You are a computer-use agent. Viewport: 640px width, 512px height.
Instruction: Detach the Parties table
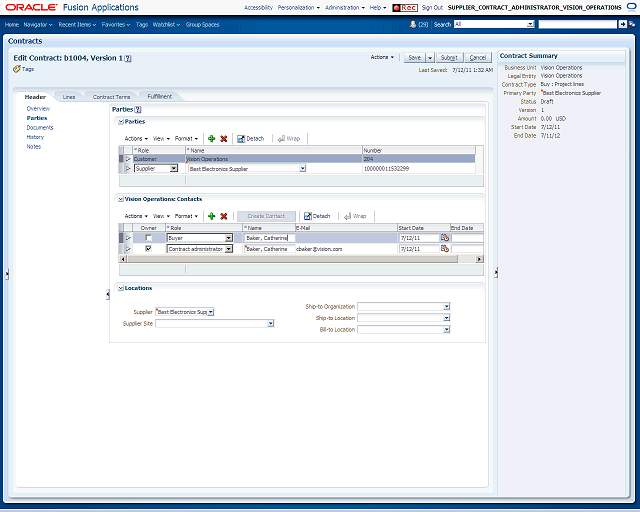[251, 139]
